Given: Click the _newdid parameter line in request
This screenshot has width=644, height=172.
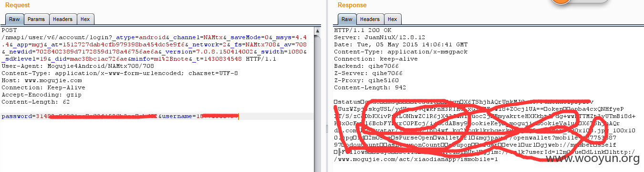Looking at the screenshot, I should [154, 51].
